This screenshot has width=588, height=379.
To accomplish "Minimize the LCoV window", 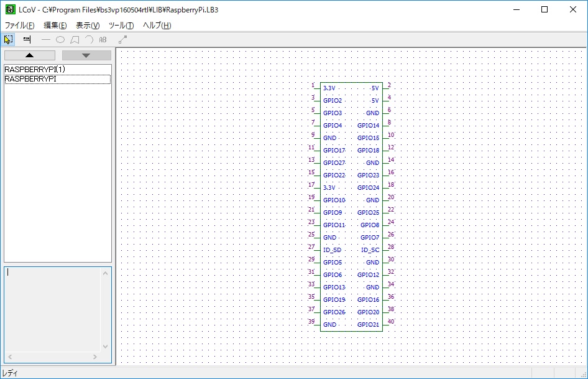I will (x=517, y=10).
